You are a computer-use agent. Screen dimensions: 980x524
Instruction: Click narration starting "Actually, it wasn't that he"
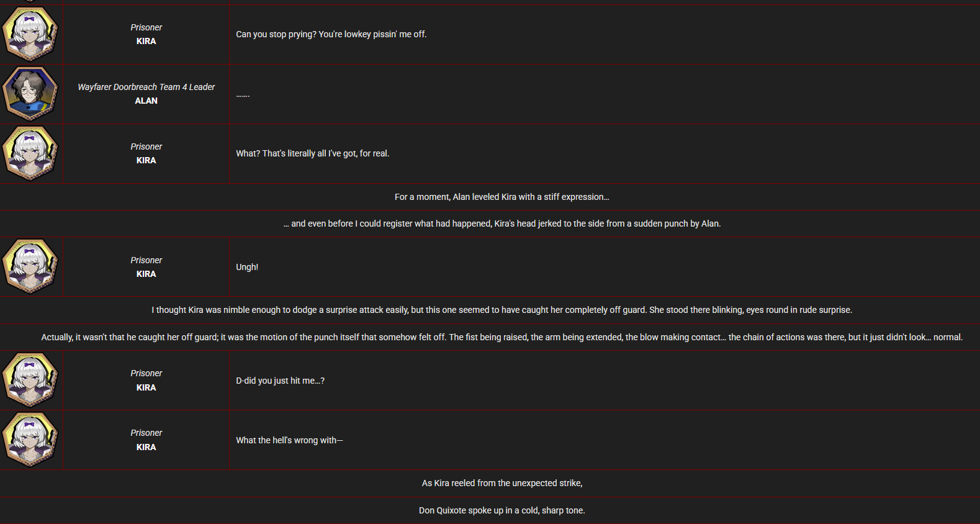[501, 337]
